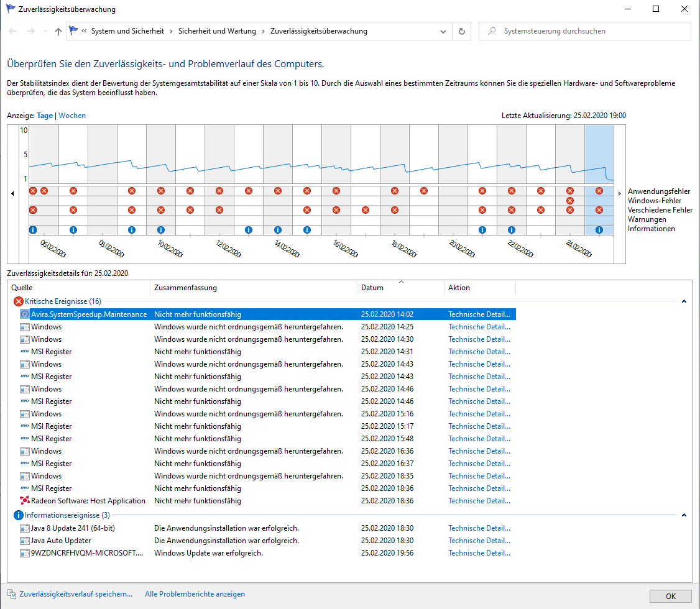This screenshot has height=609, width=700.
Task: Select the Avira.SystemSpeedup.Maintenance row
Action: 268,314
